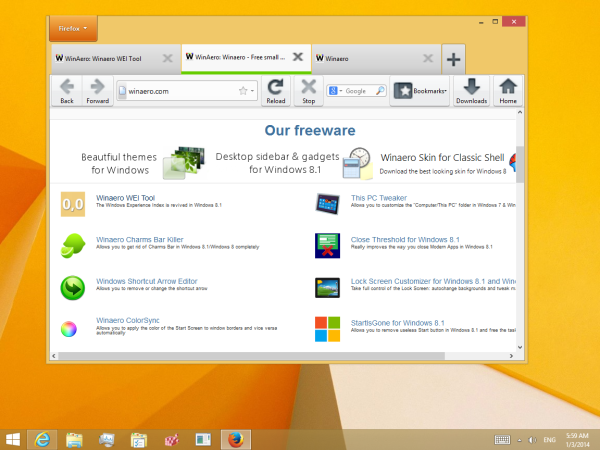
Task: Click the horizontal scrollbar left arrow
Action: [54, 356]
